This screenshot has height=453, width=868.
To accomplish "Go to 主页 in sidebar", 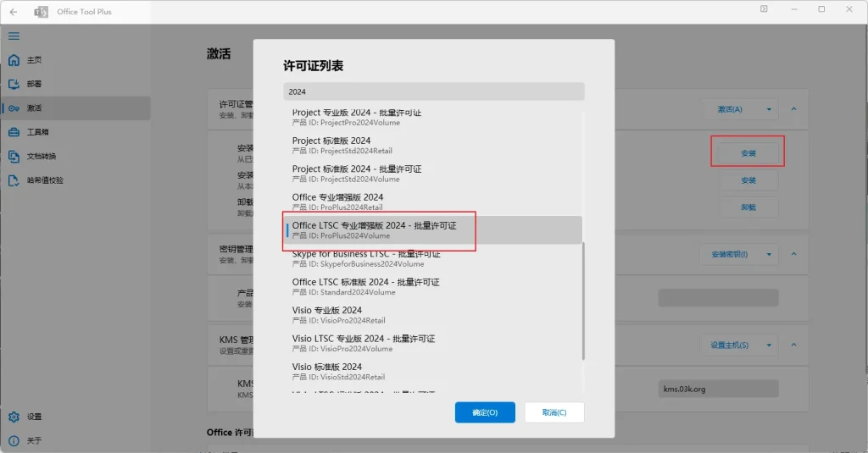I will point(34,60).
